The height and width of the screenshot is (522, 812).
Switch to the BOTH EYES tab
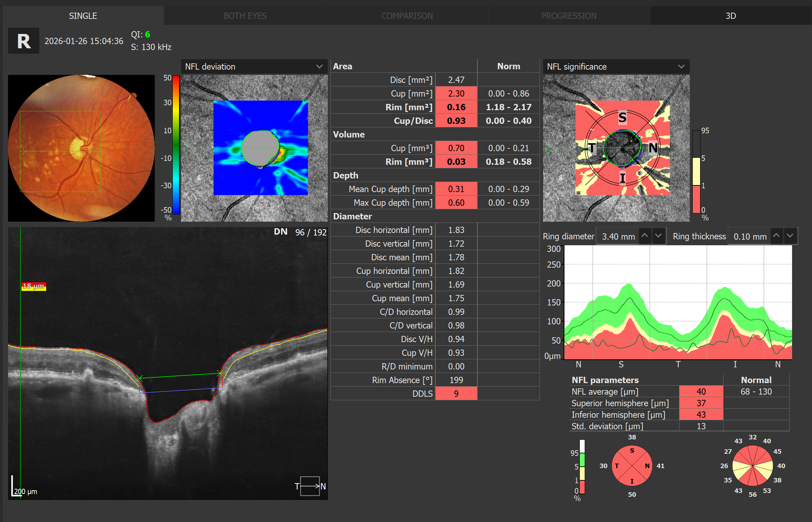245,16
